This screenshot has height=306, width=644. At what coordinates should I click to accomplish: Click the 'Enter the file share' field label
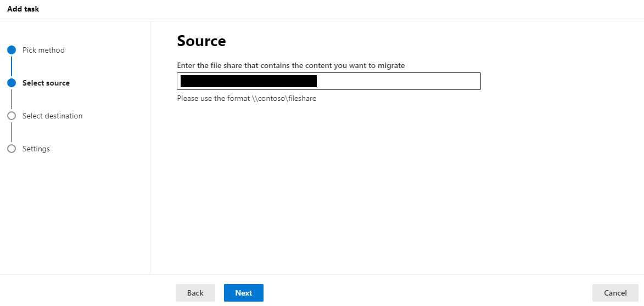290,65
